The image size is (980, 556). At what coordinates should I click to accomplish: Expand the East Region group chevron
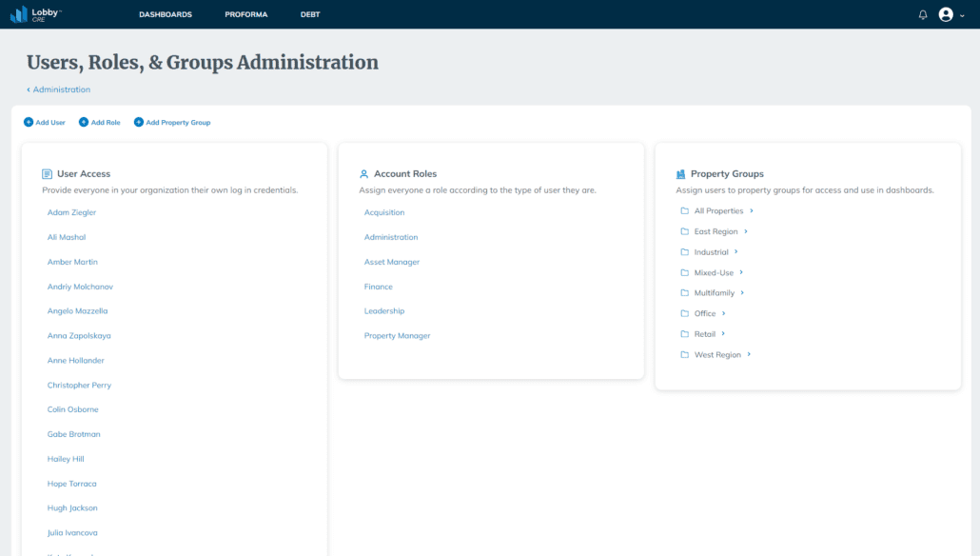746,231
